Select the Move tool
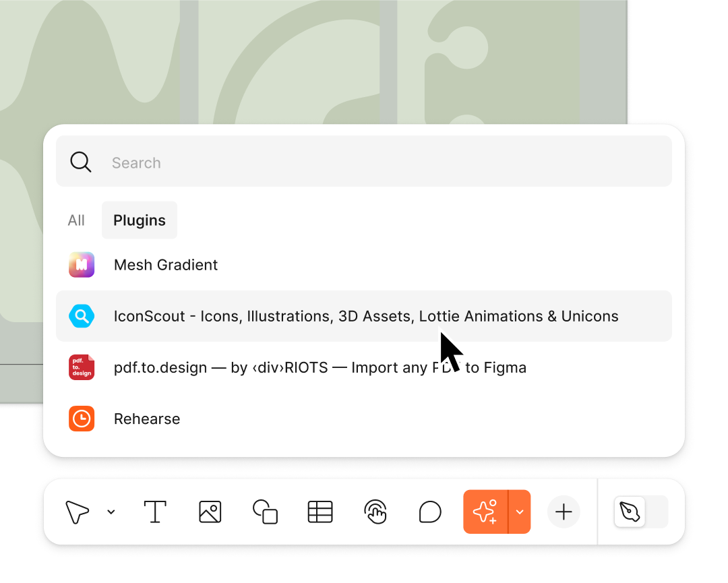This screenshot has width=728, height=583. click(77, 512)
